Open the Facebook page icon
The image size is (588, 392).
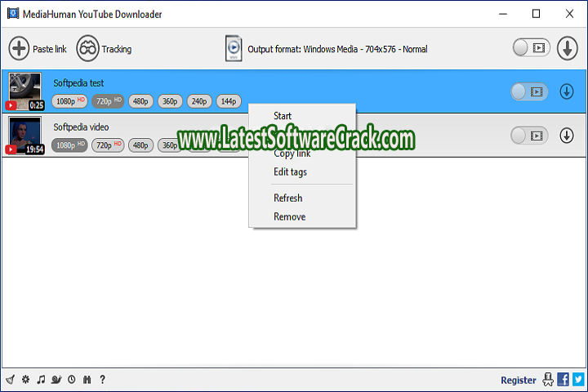[563, 380]
